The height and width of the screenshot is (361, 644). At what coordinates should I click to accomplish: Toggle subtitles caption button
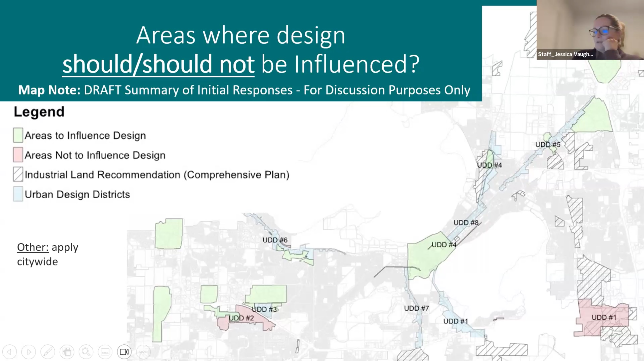tap(105, 352)
